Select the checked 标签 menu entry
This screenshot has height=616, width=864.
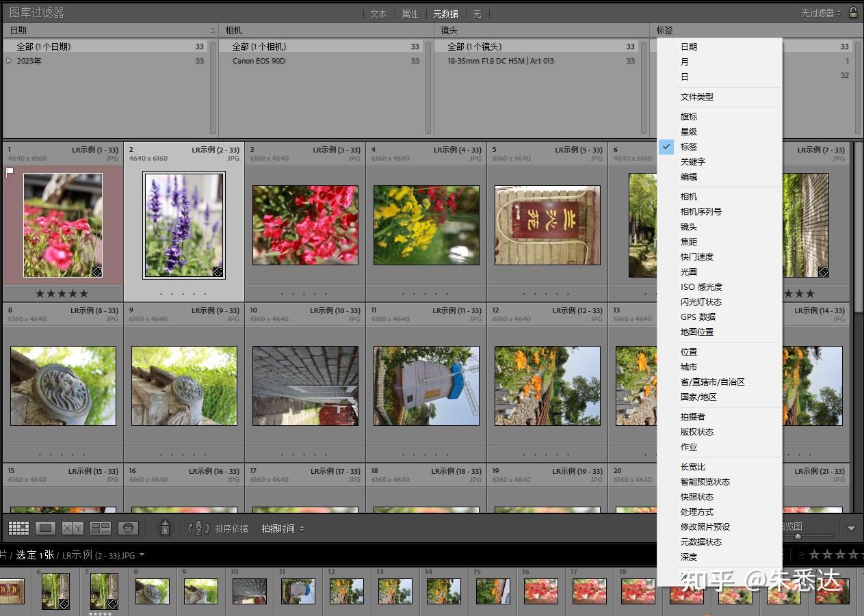coord(689,147)
